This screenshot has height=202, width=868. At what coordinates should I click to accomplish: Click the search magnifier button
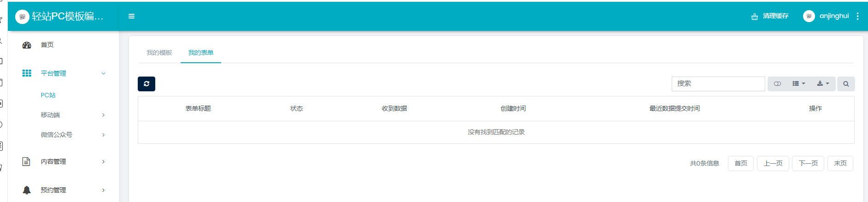click(846, 84)
